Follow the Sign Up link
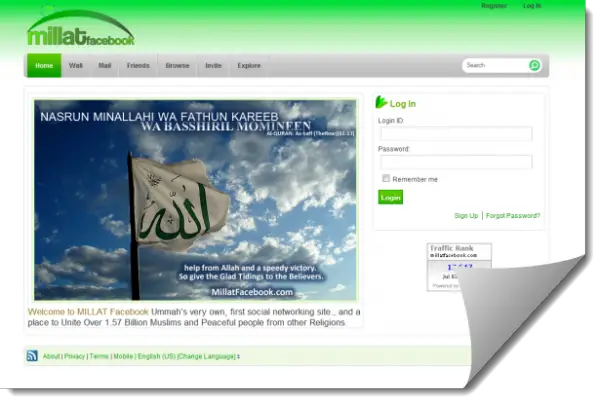Screen dimensions: 600x403 [466, 215]
